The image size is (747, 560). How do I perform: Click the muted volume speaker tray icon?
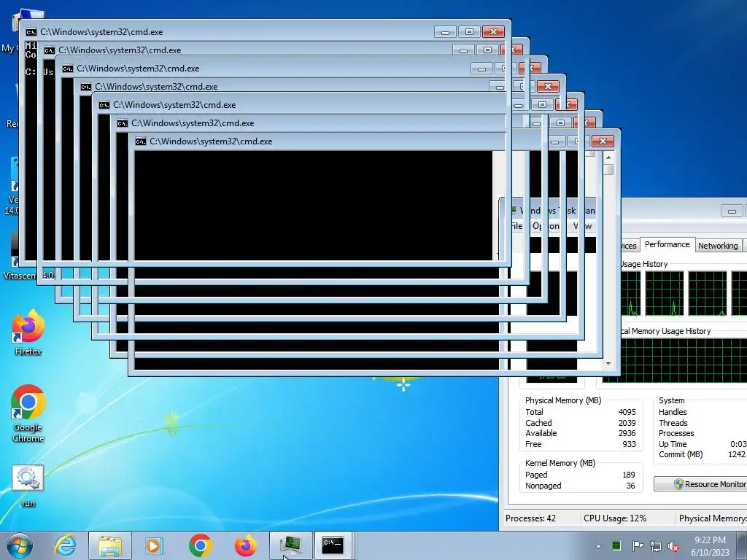pyautogui.click(x=673, y=546)
